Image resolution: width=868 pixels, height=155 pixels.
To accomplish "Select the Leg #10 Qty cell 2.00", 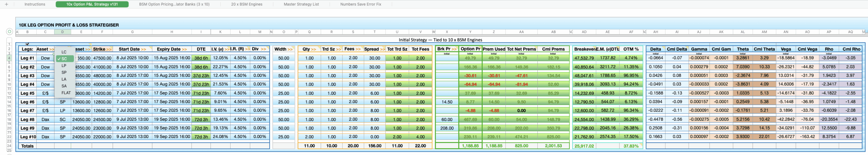I will (309, 137).
